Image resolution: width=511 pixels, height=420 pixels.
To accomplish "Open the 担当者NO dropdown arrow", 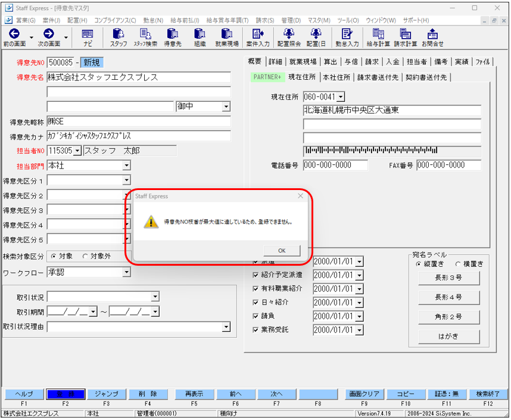I will pos(77,151).
